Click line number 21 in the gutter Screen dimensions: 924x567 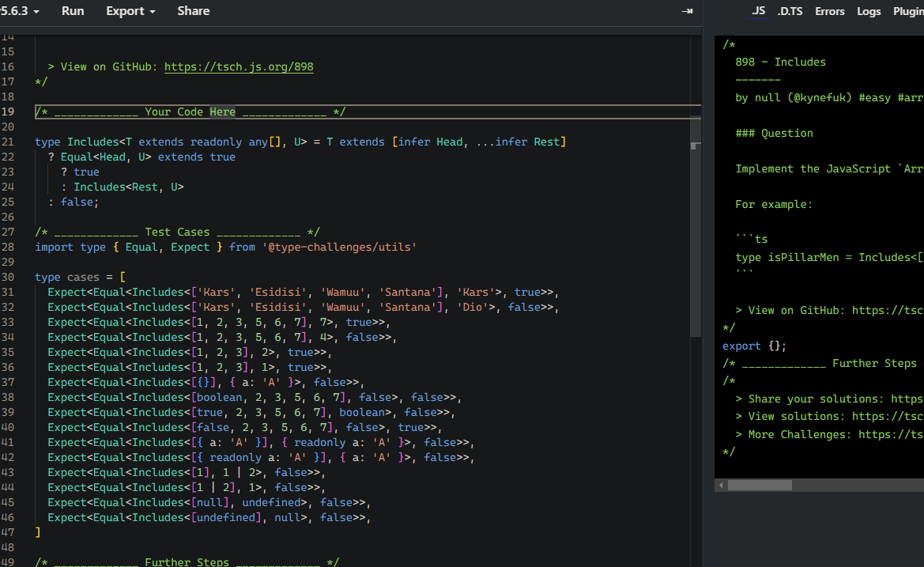tap(8, 142)
